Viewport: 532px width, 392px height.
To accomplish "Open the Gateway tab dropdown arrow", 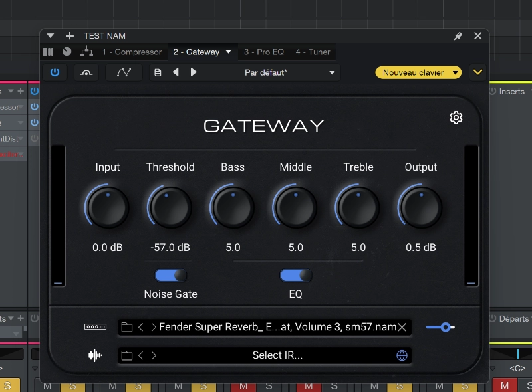I will [x=229, y=52].
